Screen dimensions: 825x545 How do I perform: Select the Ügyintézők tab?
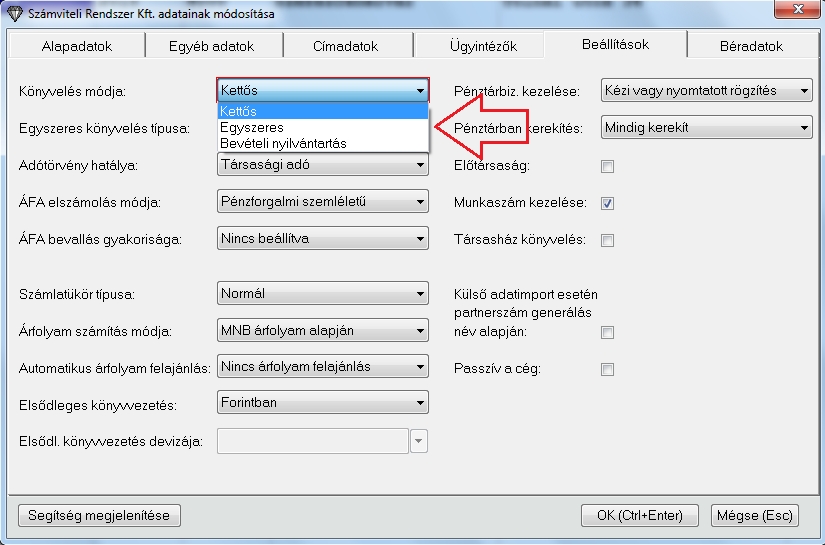[x=479, y=46]
